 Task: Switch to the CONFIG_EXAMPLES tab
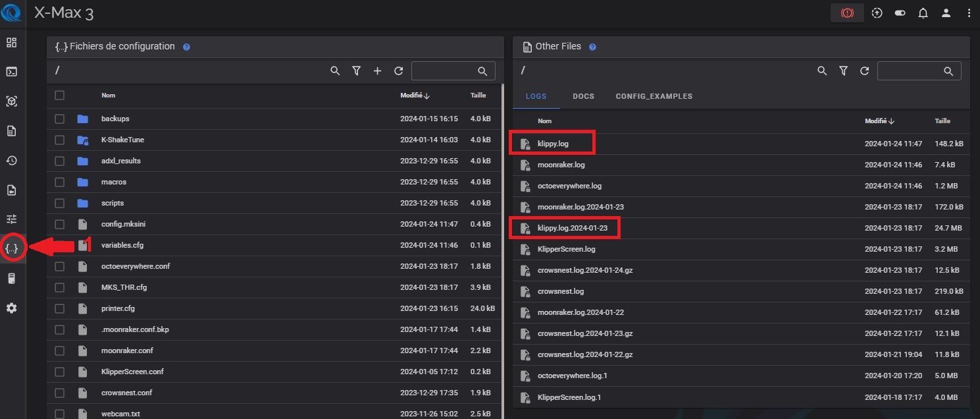(654, 96)
